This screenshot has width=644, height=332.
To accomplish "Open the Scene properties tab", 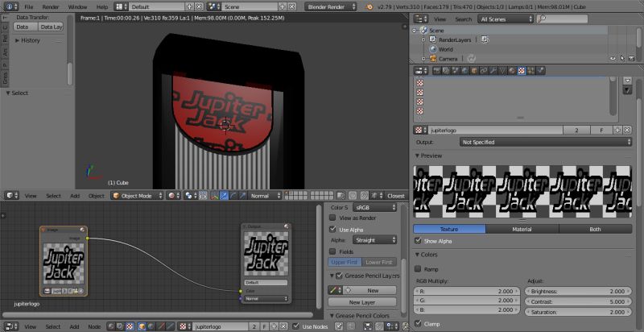I will (x=456, y=71).
